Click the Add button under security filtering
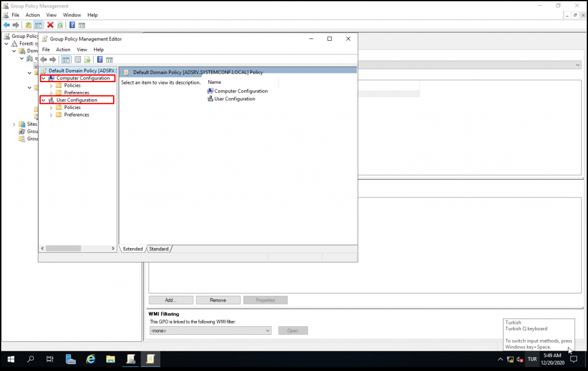The height and width of the screenshot is (371, 588). (171, 300)
